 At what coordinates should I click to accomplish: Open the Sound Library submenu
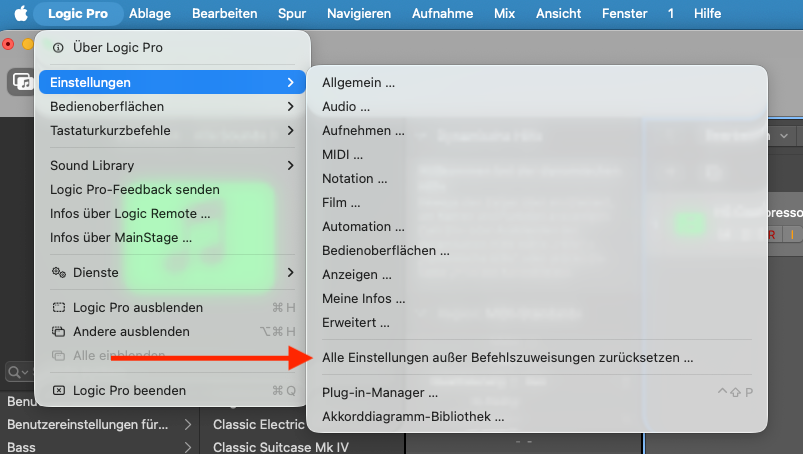(x=173, y=165)
